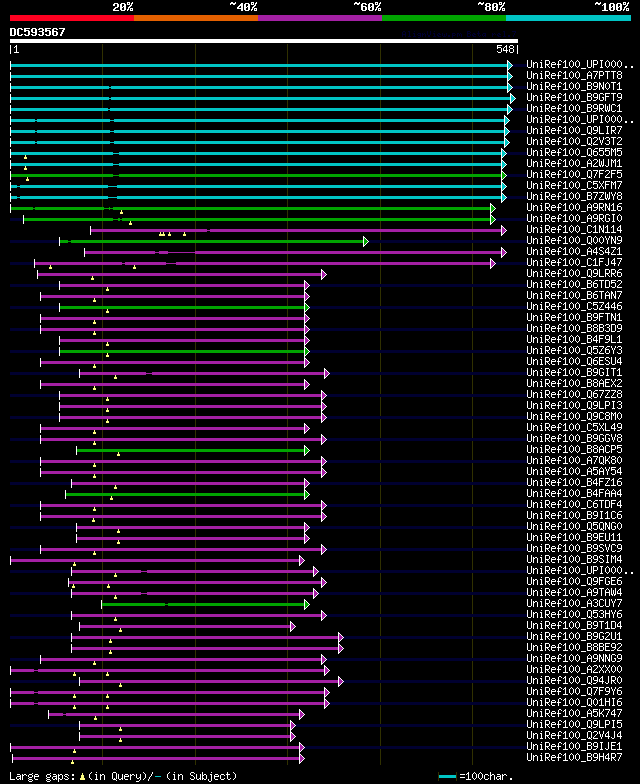Select the UniRef100_B6TD52 label

574,284
